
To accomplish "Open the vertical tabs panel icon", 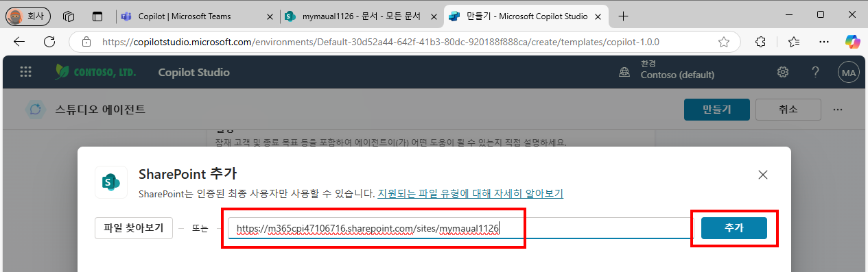I will [x=97, y=16].
